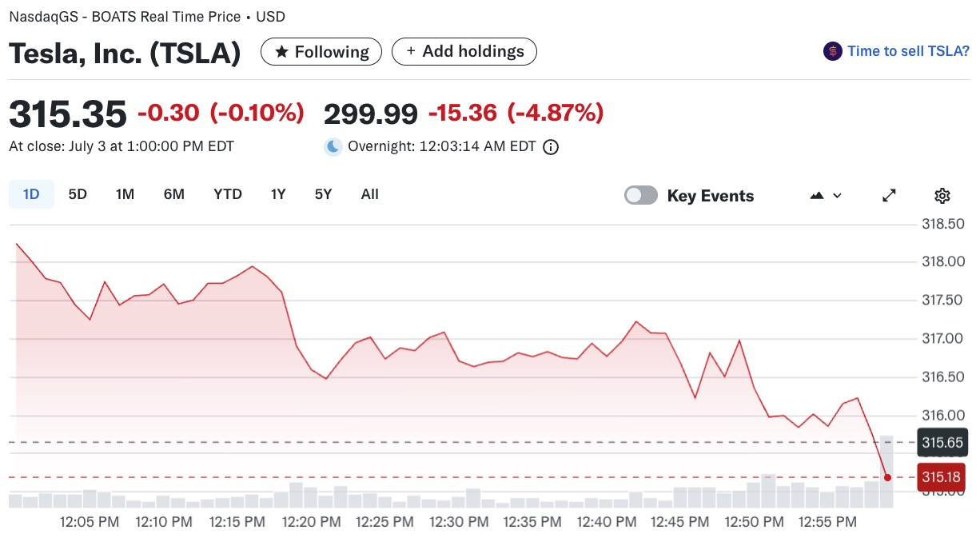
Task: Click Add holdings button
Action: (464, 52)
